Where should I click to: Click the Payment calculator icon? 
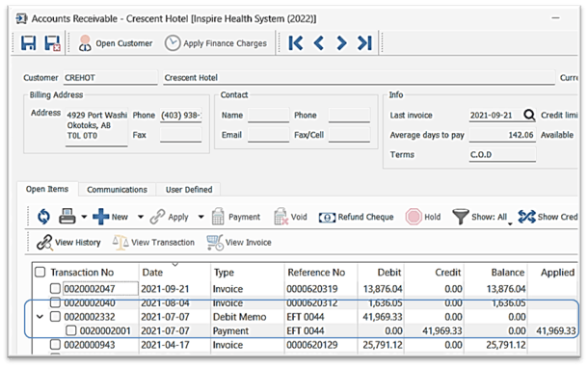click(x=218, y=217)
